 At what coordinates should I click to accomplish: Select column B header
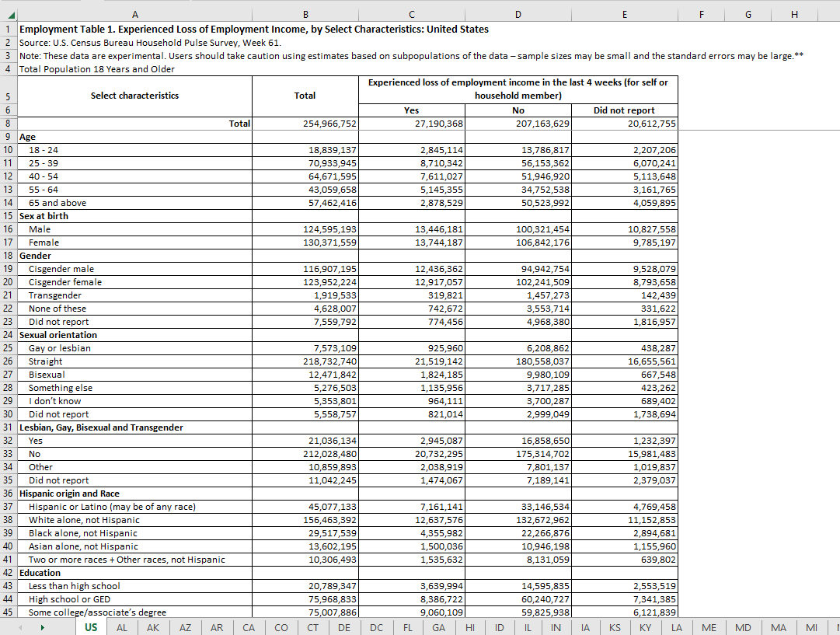coord(305,15)
